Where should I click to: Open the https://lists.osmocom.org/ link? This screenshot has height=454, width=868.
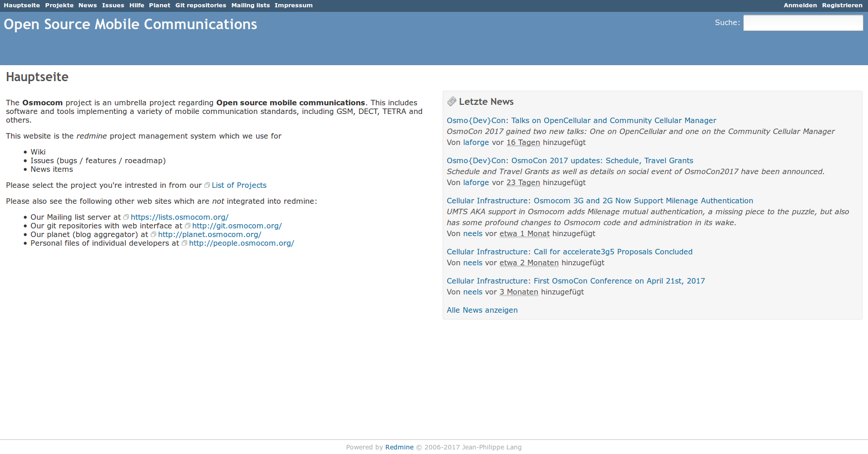[179, 217]
